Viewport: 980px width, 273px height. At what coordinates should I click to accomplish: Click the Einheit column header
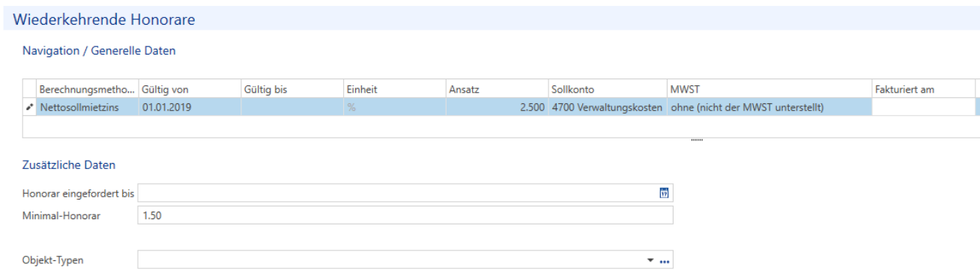(x=395, y=89)
